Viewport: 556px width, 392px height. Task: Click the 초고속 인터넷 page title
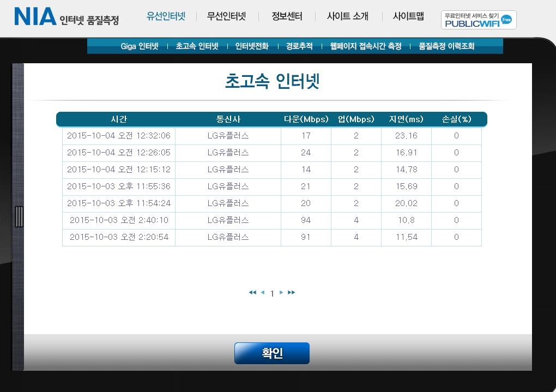coord(273,81)
